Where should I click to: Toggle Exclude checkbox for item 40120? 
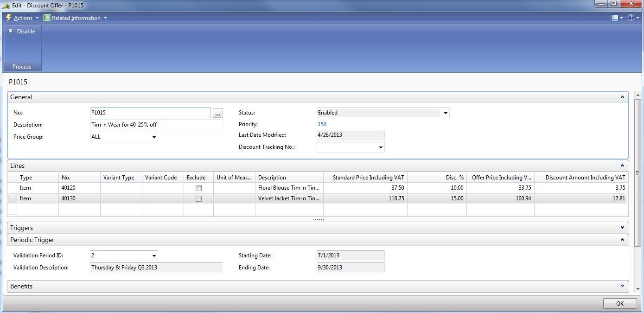(198, 188)
